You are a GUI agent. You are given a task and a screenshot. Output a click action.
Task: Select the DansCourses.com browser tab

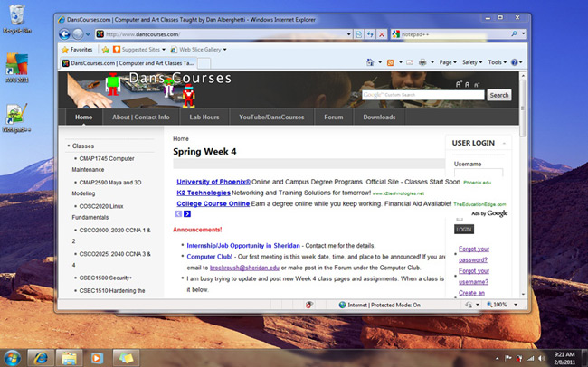point(128,63)
